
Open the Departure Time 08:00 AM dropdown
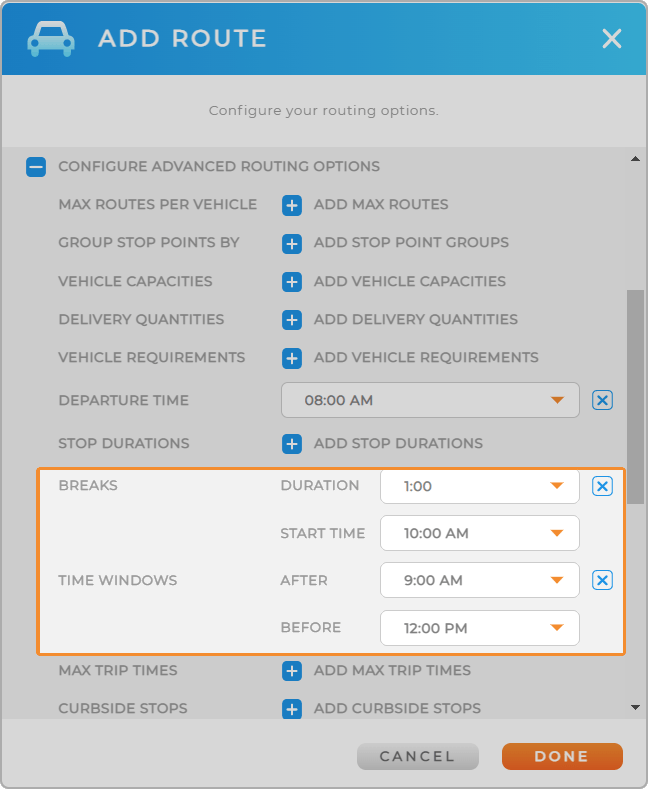pos(430,400)
